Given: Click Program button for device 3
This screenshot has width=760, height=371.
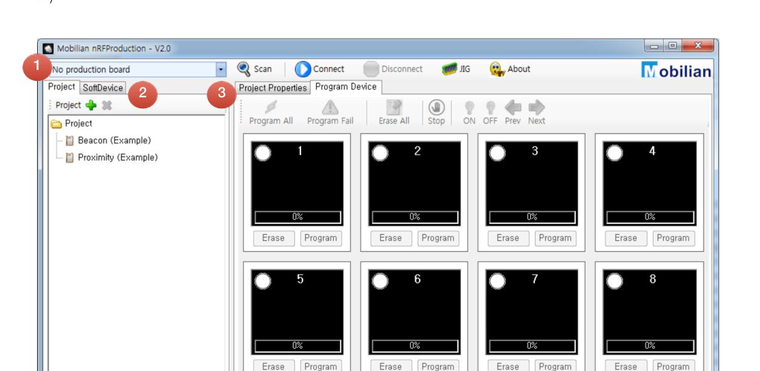Looking at the screenshot, I should pos(555,238).
